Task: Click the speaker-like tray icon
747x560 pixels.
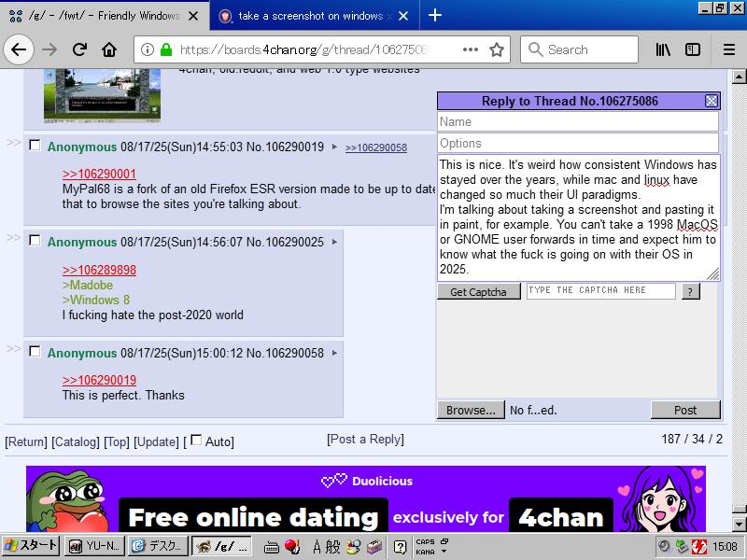Action: click(664, 547)
